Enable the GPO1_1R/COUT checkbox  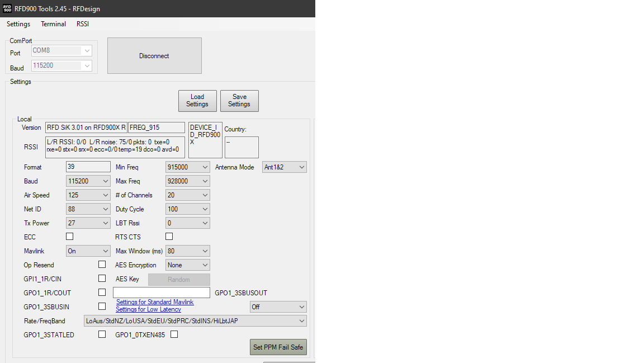pos(102,293)
